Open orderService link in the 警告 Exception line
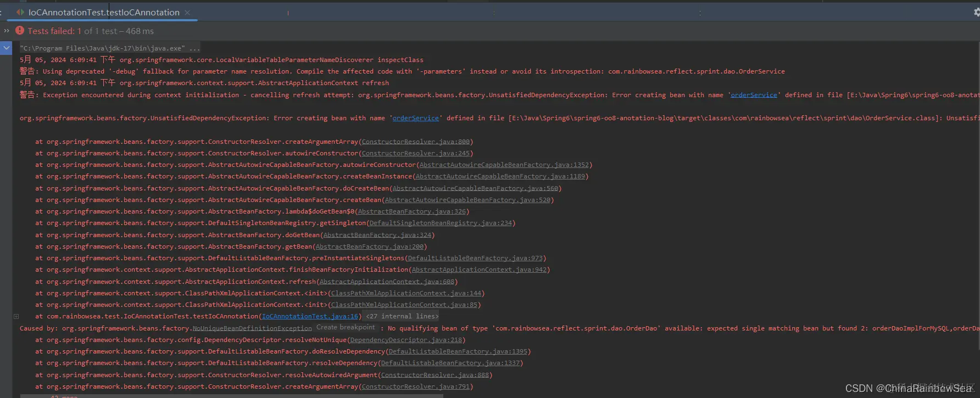The height and width of the screenshot is (398, 980). tap(754, 95)
